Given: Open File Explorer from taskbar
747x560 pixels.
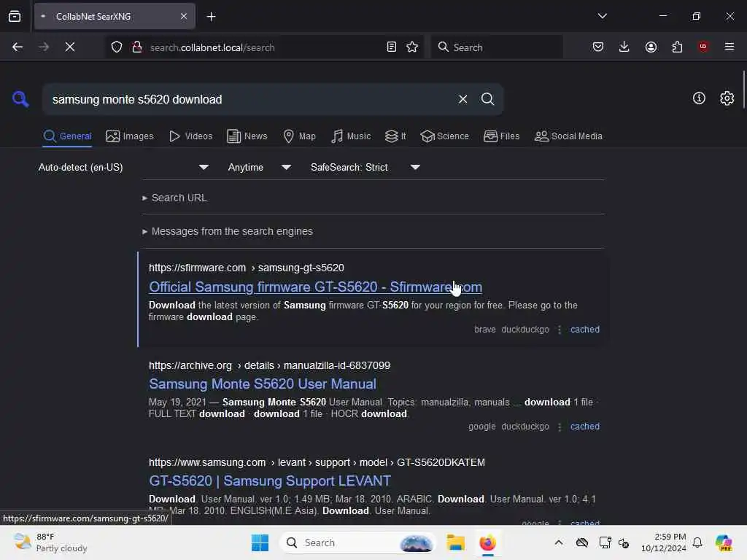Looking at the screenshot, I should [455, 542].
